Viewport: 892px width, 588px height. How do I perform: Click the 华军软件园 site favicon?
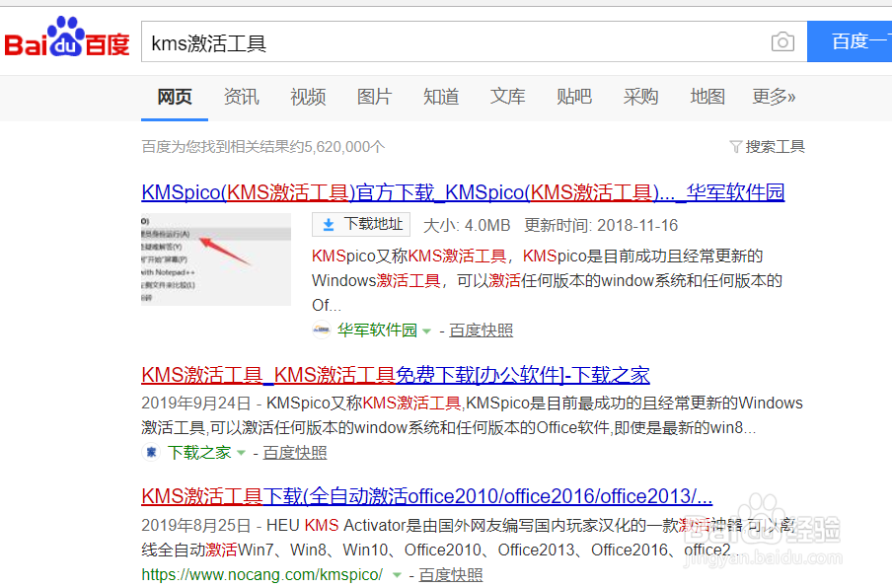322,330
